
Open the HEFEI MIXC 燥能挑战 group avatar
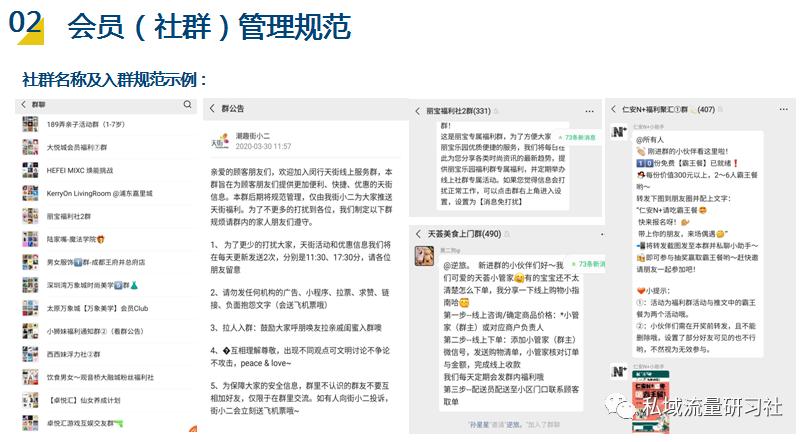point(30,170)
